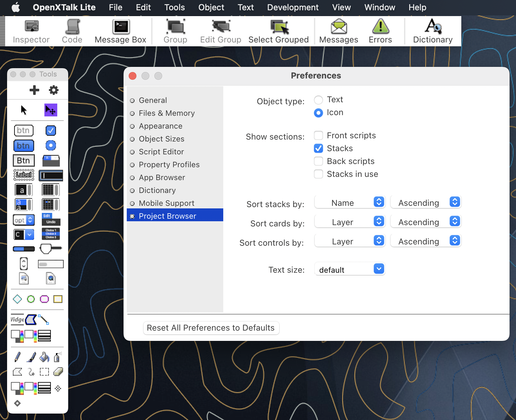516x420 pixels.
Task: Choose the Text object type radio
Action: [318, 100]
